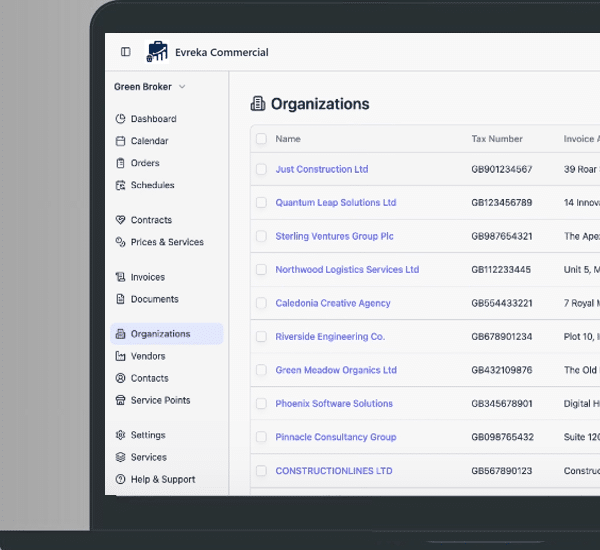This screenshot has height=550, width=600.
Task: Select the Pinnacle Consultancy Group checkbox
Action: point(261,437)
